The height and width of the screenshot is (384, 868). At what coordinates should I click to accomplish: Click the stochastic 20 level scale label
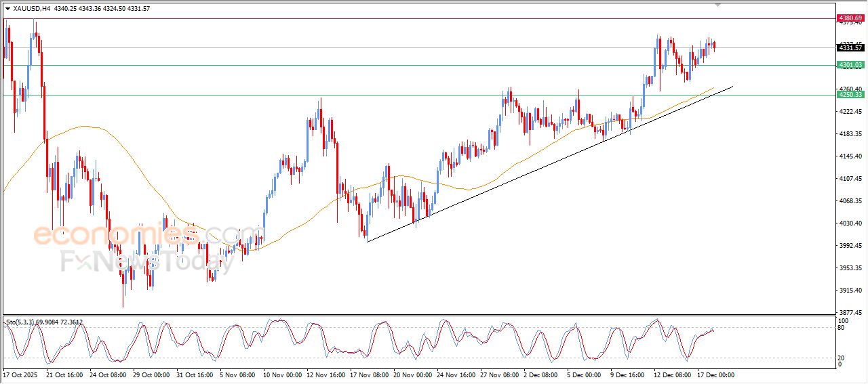coord(842,358)
